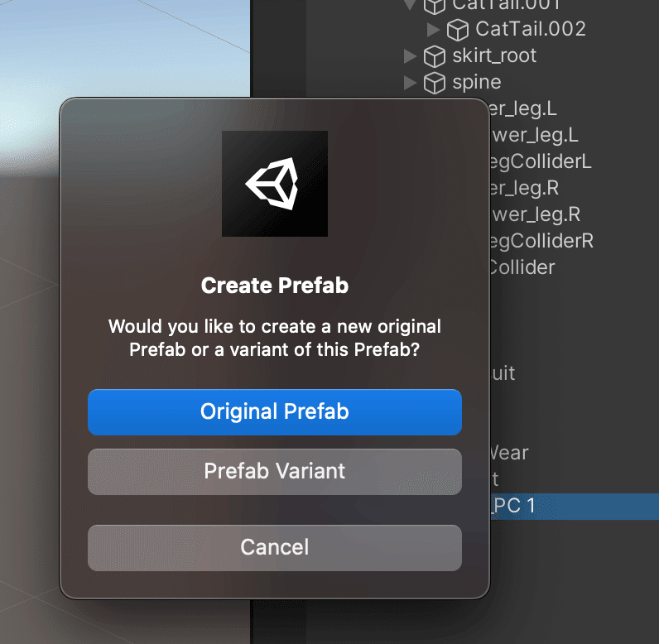Viewport: 659px width, 644px height.
Task: Expand the spine disclosure triangle
Action: 409,83
